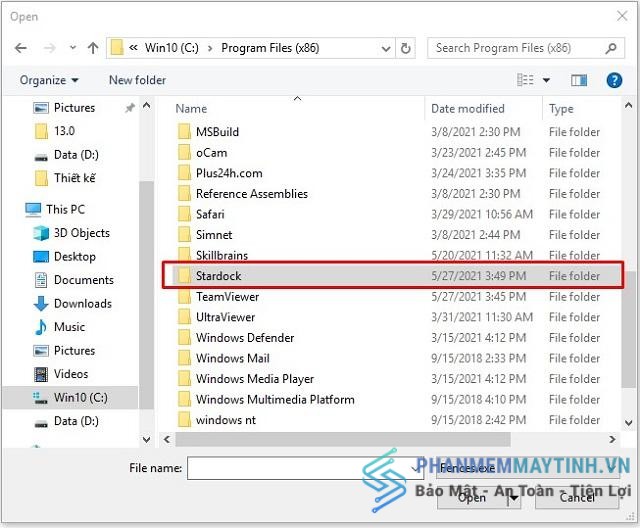Refresh the Program Files (x86) listing
The height and width of the screenshot is (528, 640).
click(x=405, y=48)
